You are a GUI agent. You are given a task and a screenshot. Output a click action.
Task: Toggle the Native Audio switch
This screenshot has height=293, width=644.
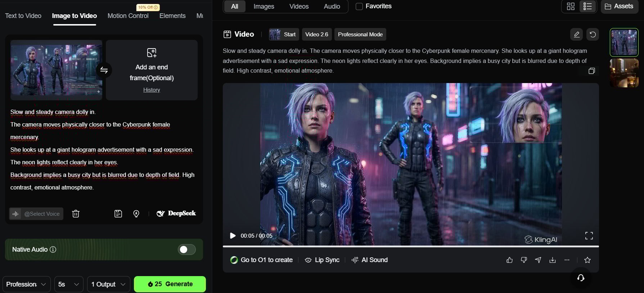point(187,249)
